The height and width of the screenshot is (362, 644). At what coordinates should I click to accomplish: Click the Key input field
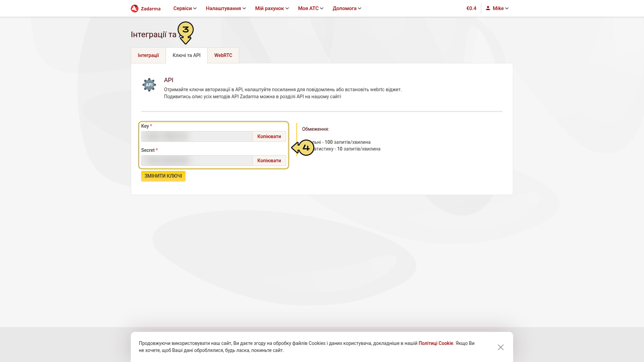(197, 136)
